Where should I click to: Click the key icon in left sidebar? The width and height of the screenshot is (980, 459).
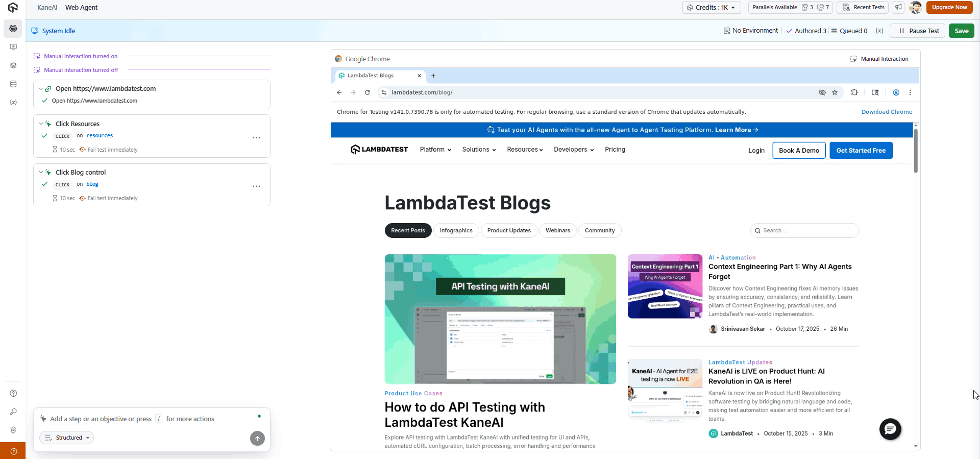(x=13, y=412)
